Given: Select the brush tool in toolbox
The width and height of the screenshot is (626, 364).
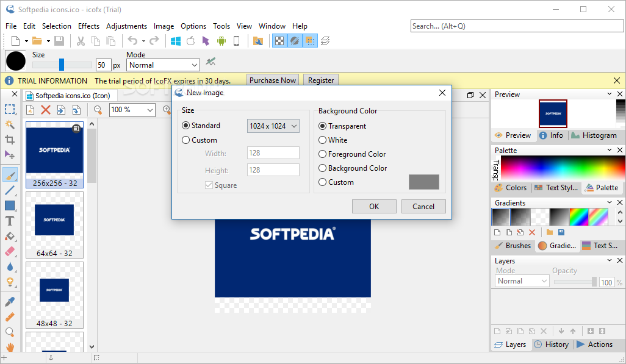Looking at the screenshot, I should tap(10, 175).
